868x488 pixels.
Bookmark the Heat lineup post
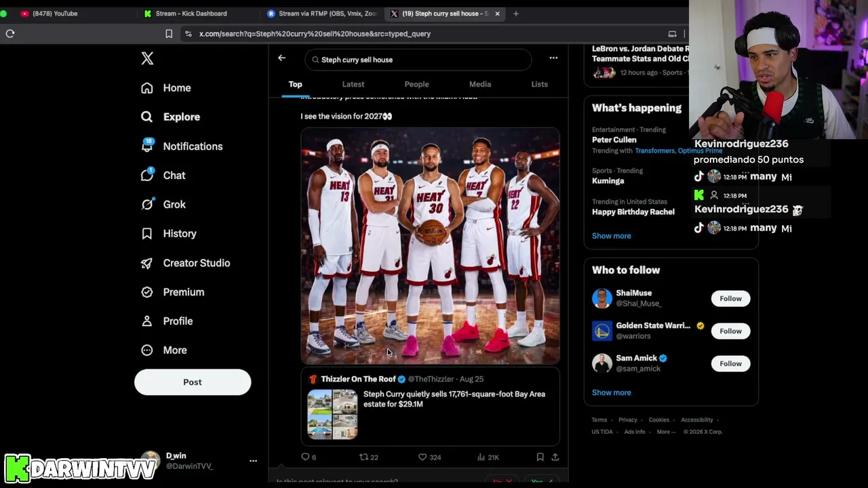(540, 457)
